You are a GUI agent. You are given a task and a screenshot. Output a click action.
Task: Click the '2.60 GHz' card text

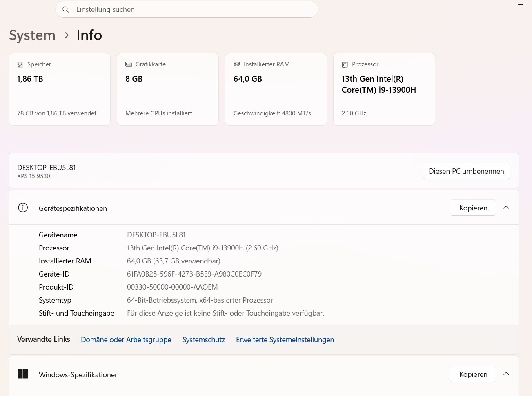(x=354, y=113)
